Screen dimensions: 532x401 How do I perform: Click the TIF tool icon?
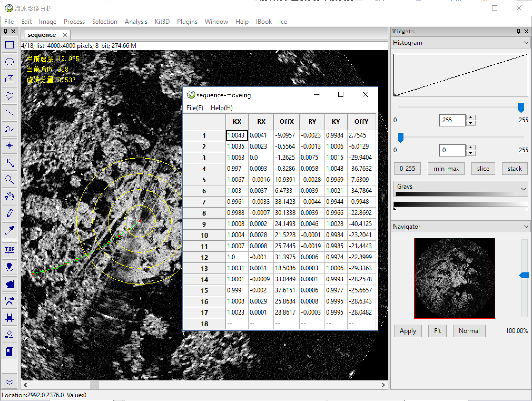[9, 250]
